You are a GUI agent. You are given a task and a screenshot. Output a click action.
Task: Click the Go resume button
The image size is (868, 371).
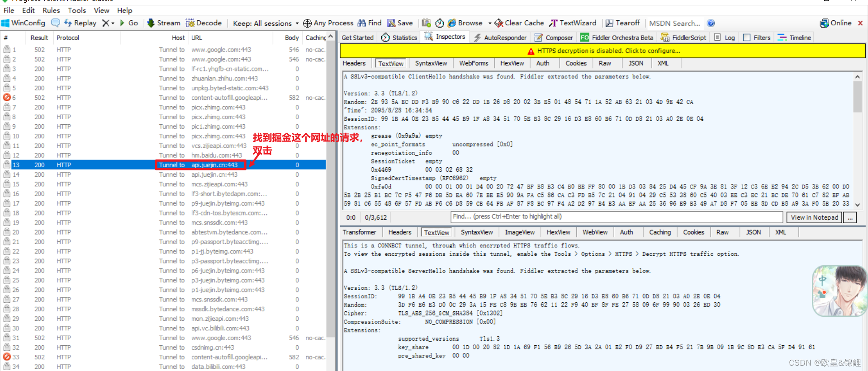pos(129,23)
